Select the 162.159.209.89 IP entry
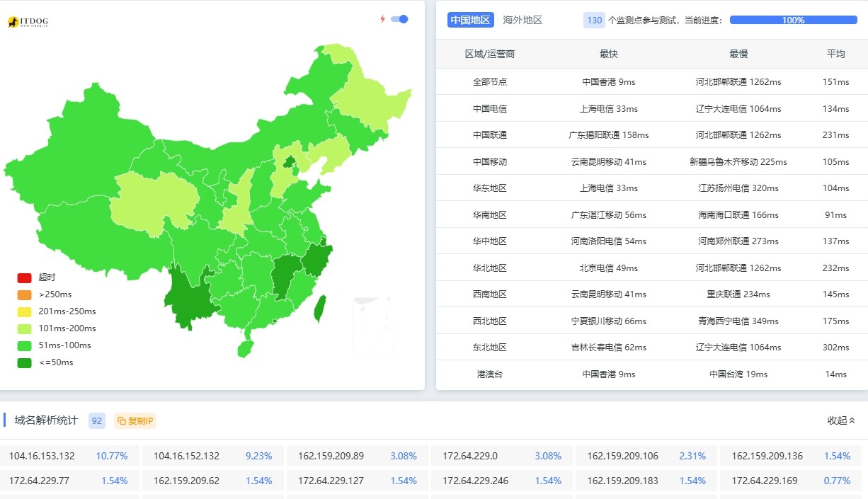The width and height of the screenshot is (868, 499). click(331, 456)
